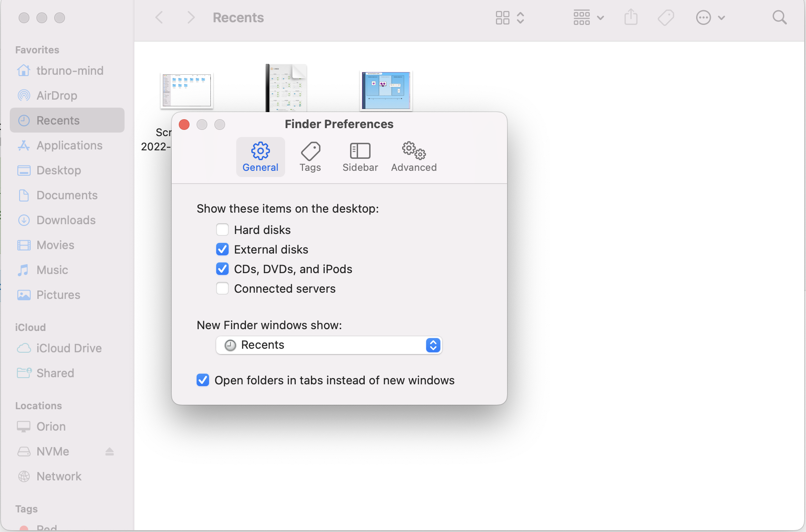
Task: Click the Share toolbar icon
Action: click(x=631, y=18)
